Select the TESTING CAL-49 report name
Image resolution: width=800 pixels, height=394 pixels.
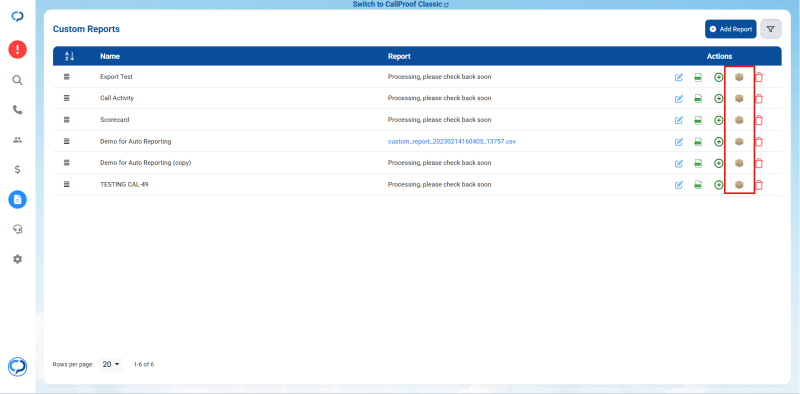pyautogui.click(x=124, y=184)
